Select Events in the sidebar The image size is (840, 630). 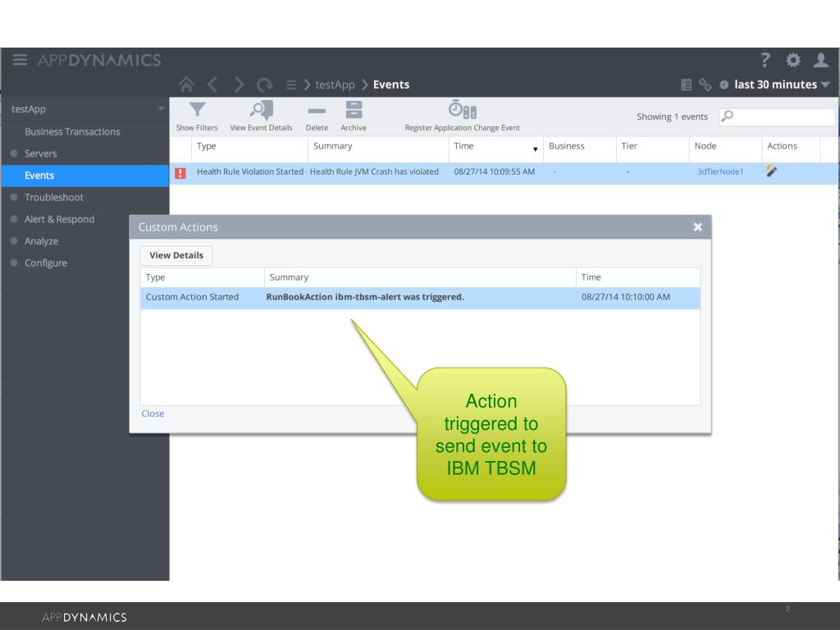point(85,176)
